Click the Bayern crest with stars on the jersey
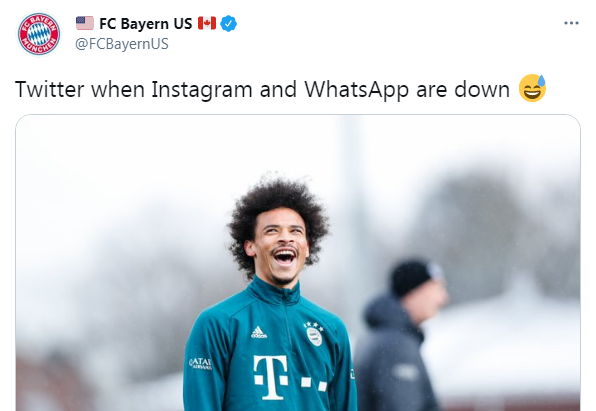The image size is (596, 411). coord(314,334)
